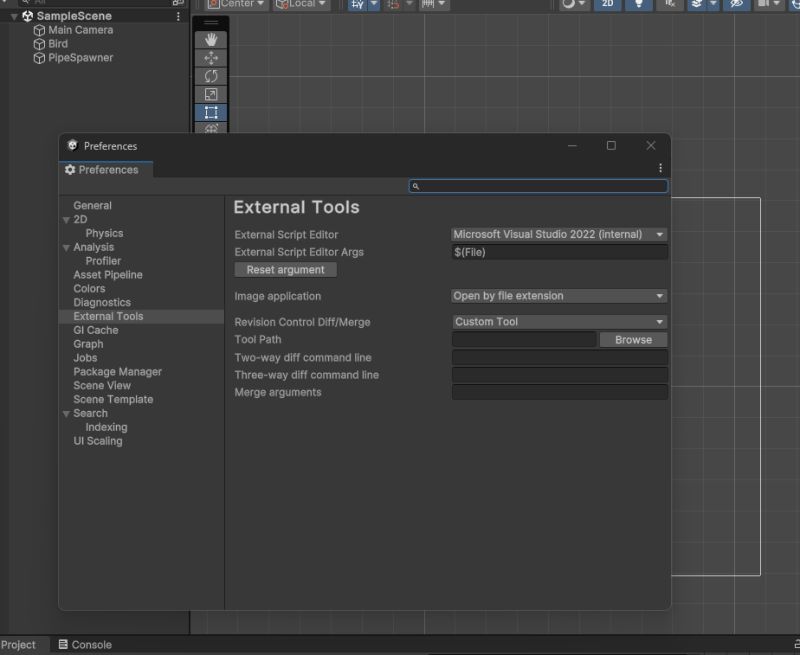Screen dimensions: 800x655
Task: Click the gear icon on Preferences tab
Action: click(x=70, y=169)
